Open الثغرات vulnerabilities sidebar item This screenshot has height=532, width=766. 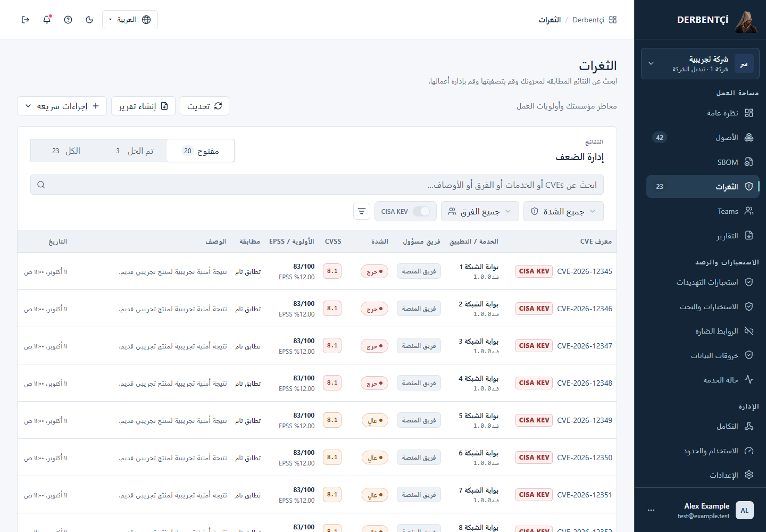click(x=703, y=187)
